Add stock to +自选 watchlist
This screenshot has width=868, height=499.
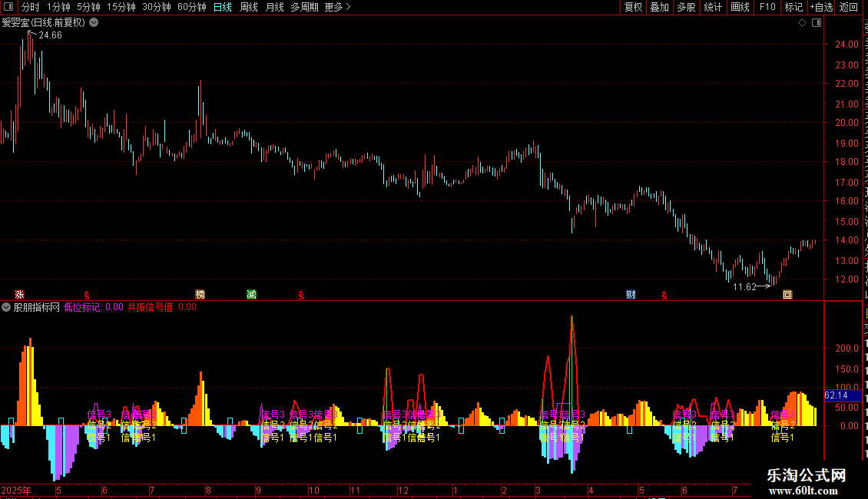[x=821, y=7]
